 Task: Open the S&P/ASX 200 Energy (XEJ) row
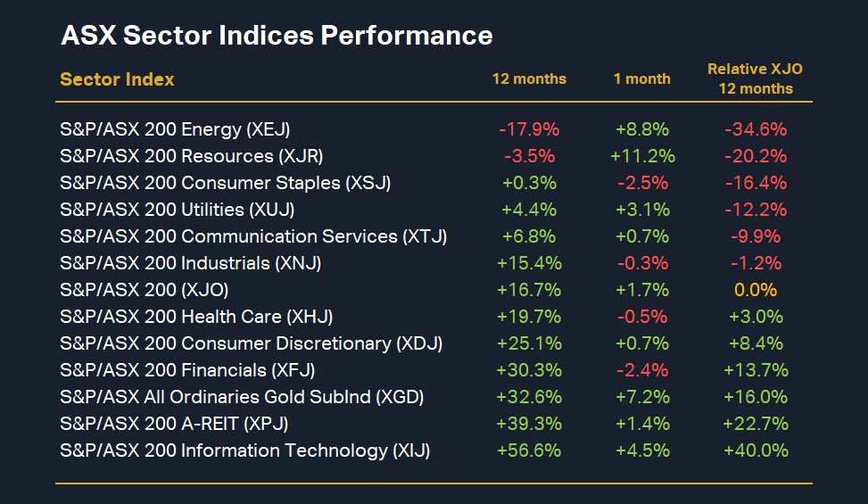[x=175, y=129]
